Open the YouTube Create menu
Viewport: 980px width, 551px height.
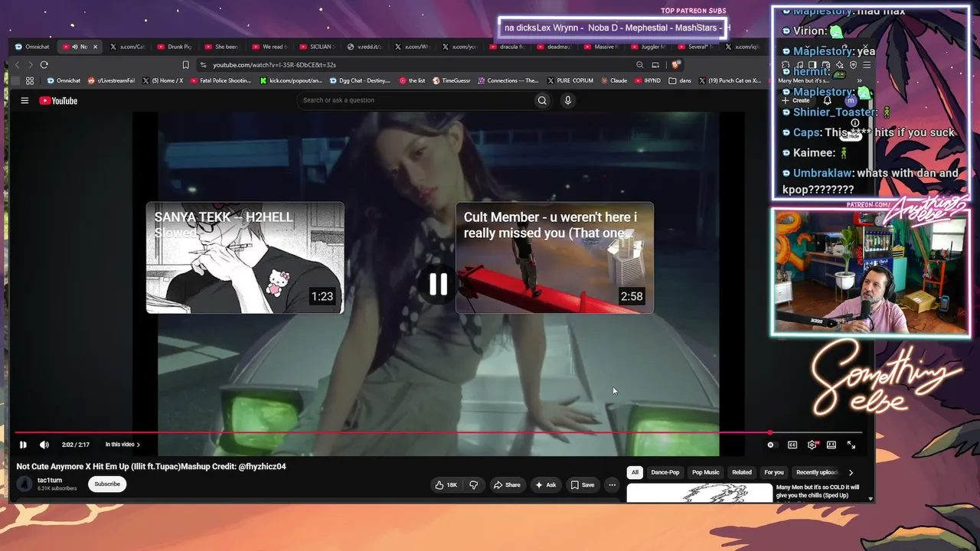(x=796, y=100)
